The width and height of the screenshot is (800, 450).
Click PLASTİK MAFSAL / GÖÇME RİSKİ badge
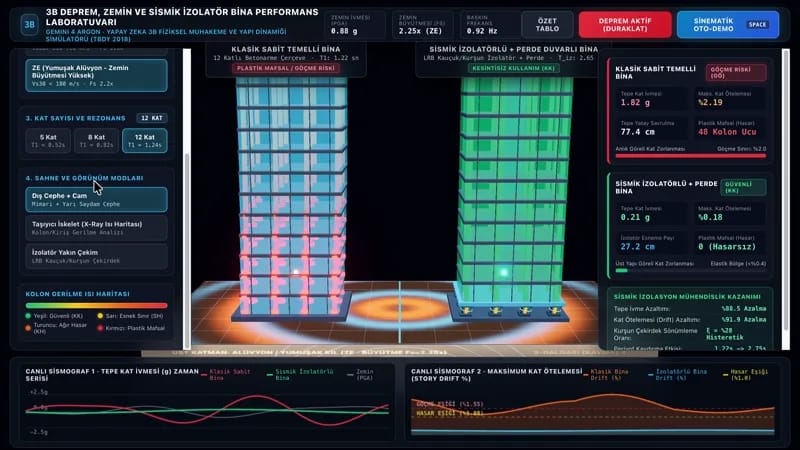tap(286, 68)
